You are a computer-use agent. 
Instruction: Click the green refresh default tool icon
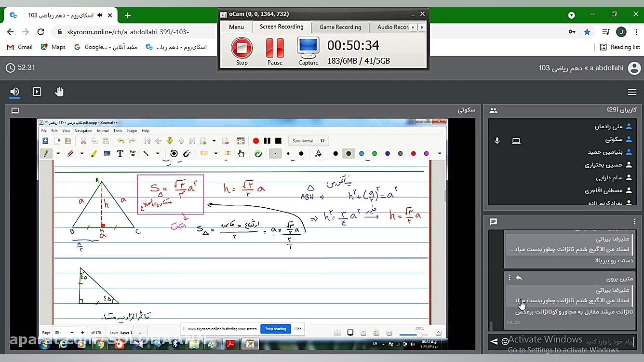(258, 153)
